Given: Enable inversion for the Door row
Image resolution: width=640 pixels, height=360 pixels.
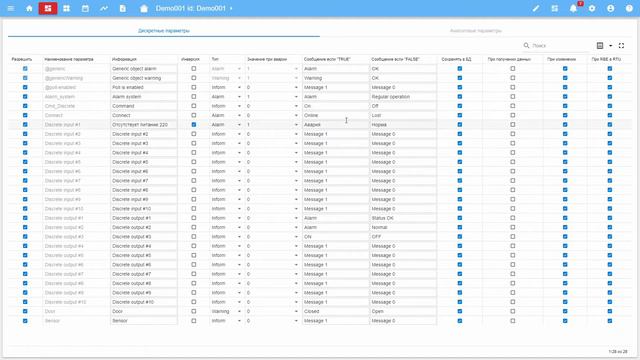Looking at the screenshot, I should 193,311.
